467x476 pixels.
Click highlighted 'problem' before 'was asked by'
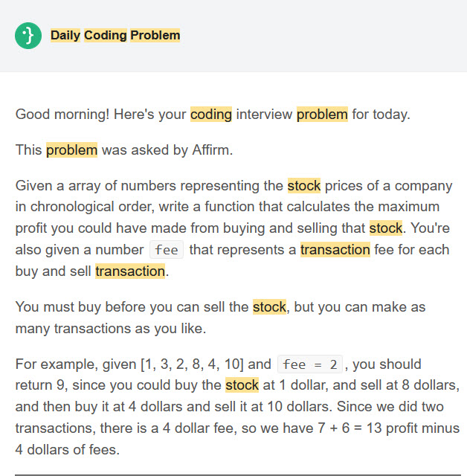point(71,150)
